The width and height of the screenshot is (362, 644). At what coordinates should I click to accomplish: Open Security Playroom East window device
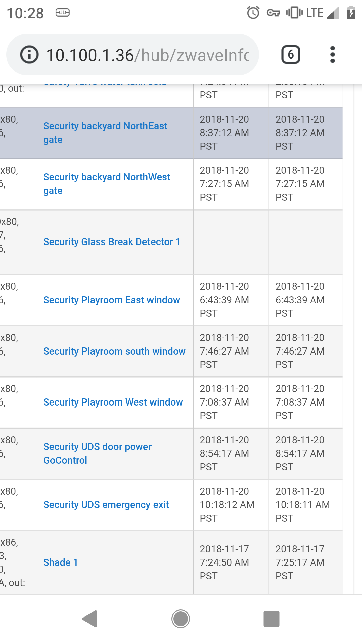tap(112, 300)
